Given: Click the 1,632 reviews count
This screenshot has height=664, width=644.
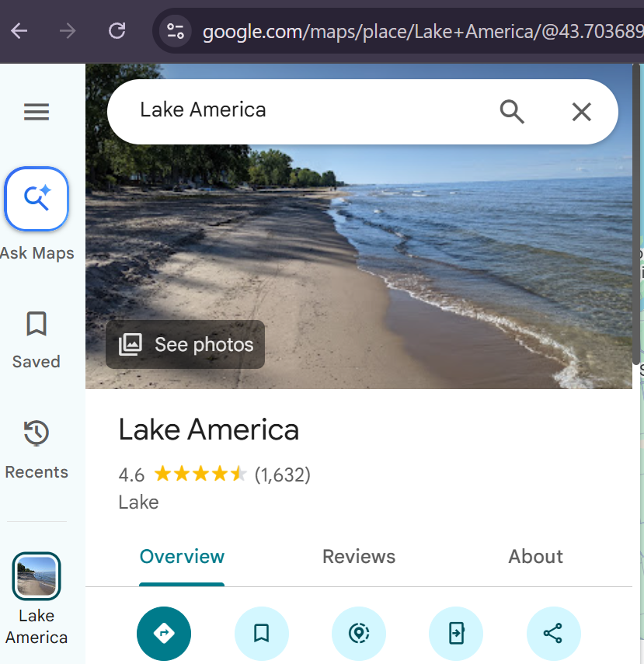Looking at the screenshot, I should coord(282,475).
